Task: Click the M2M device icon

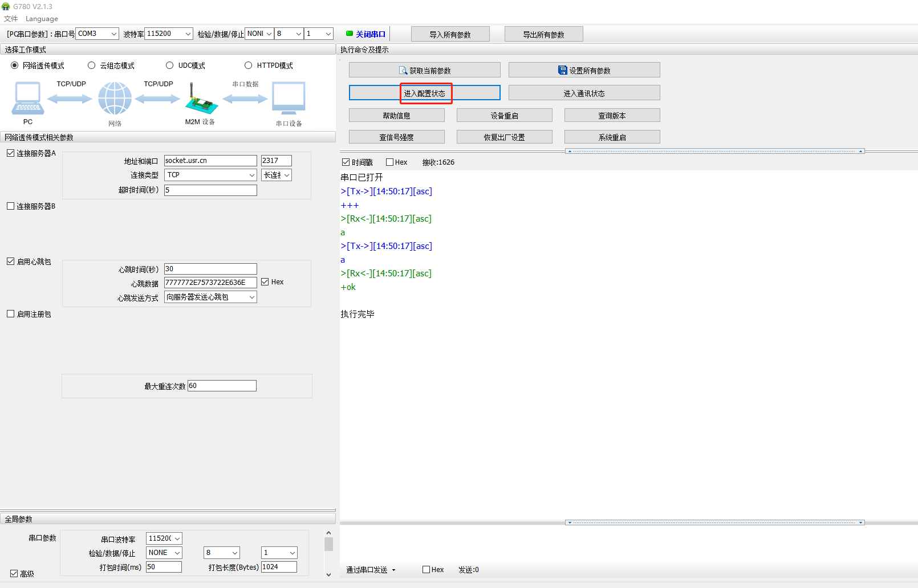Action: pyautogui.click(x=201, y=100)
